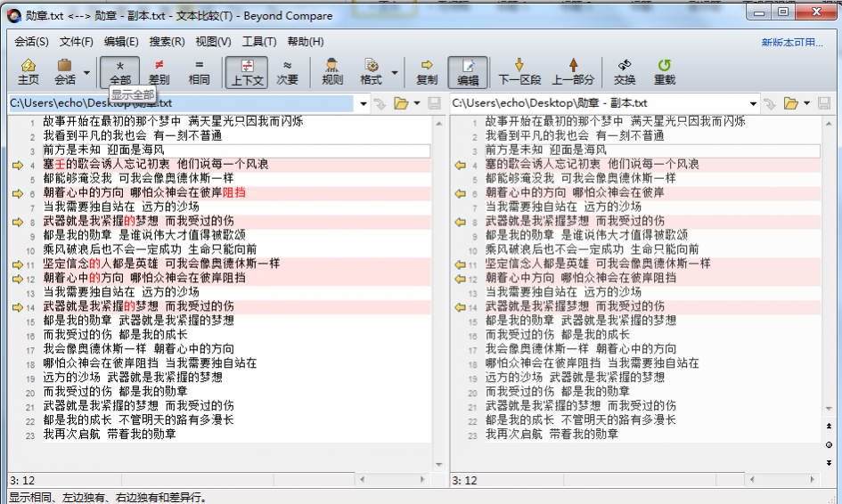Click left pane vertical scrollbar down arrow
This screenshot has height=504, width=842.
click(438, 464)
